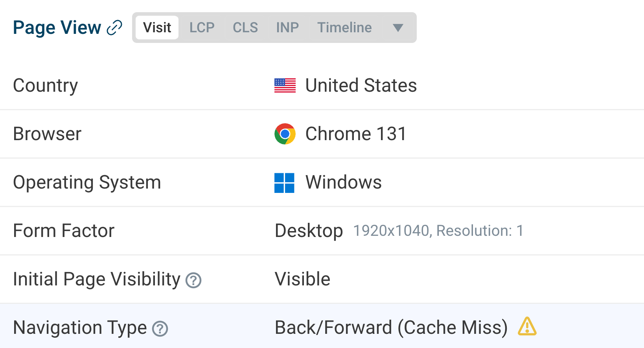This screenshot has height=348, width=644.
Task: Open the Timeline tab
Action: 344,28
